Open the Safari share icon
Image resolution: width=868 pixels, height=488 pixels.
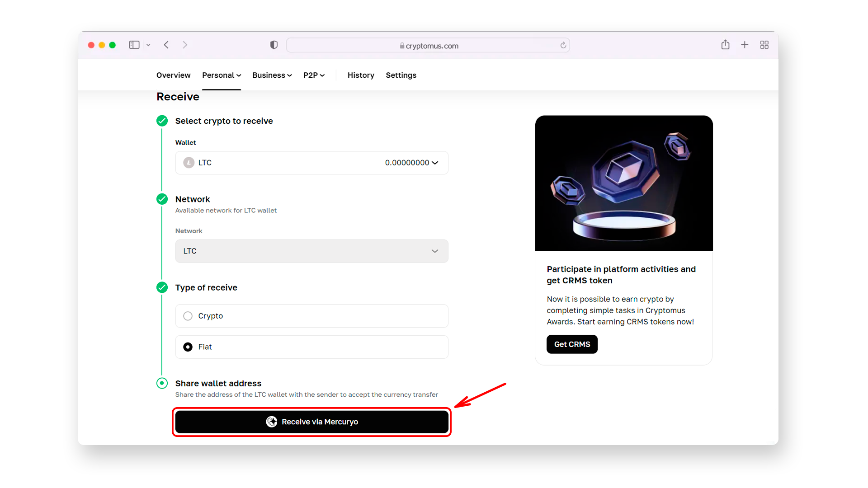coord(726,44)
